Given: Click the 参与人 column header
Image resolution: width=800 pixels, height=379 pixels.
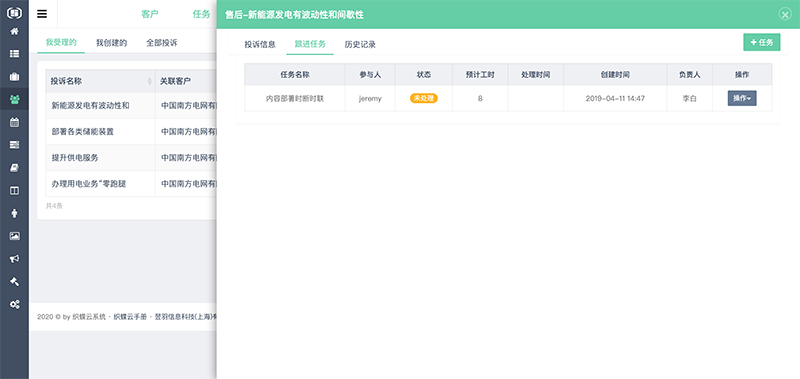Looking at the screenshot, I should point(370,74).
